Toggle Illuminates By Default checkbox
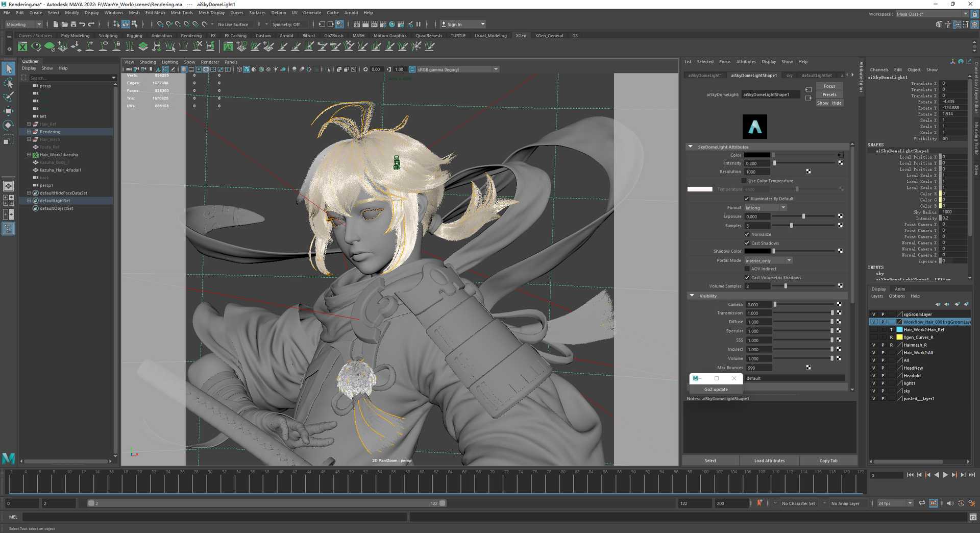 click(747, 199)
